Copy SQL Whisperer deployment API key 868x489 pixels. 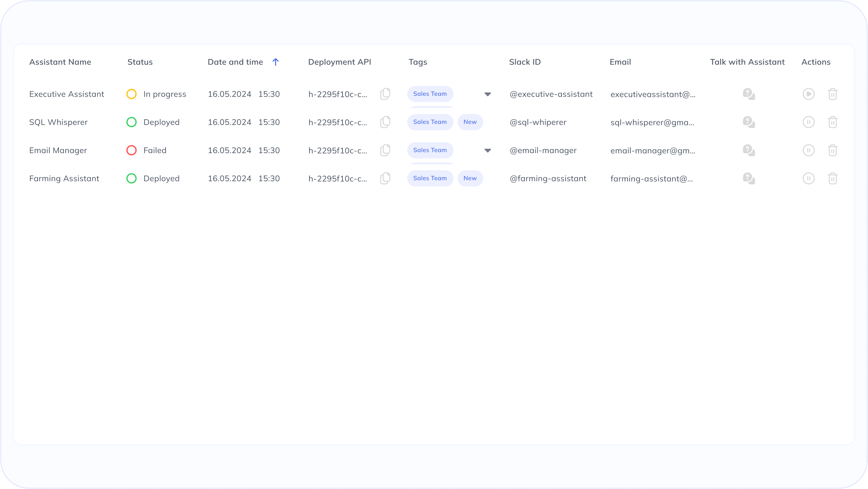385,122
